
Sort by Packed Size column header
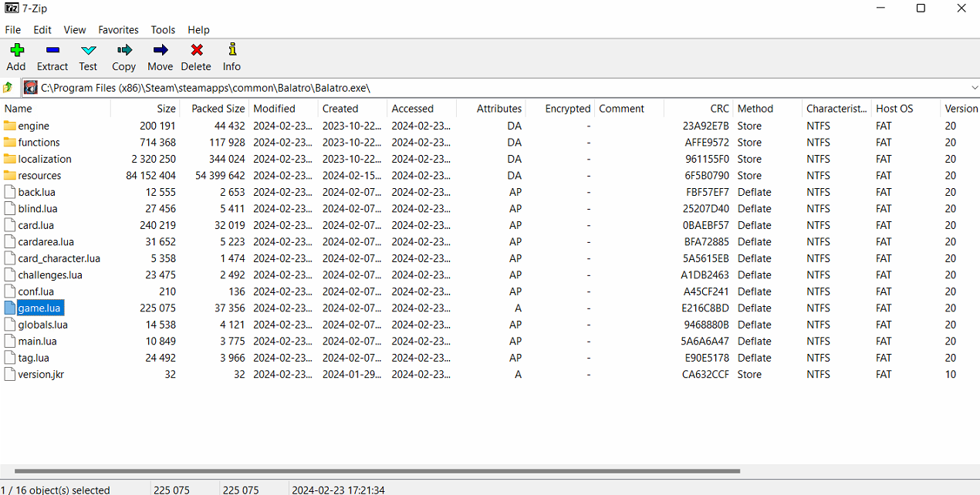(x=218, y=109)
